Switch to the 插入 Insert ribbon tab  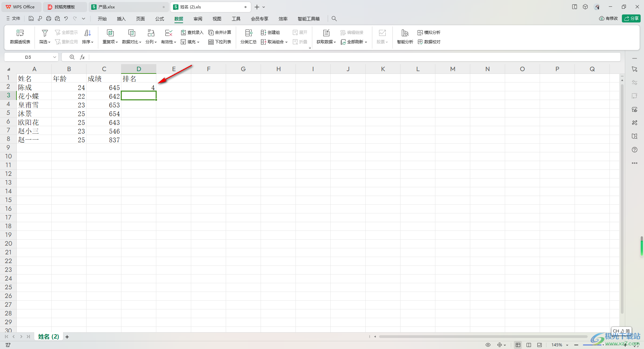click(121, 19)
